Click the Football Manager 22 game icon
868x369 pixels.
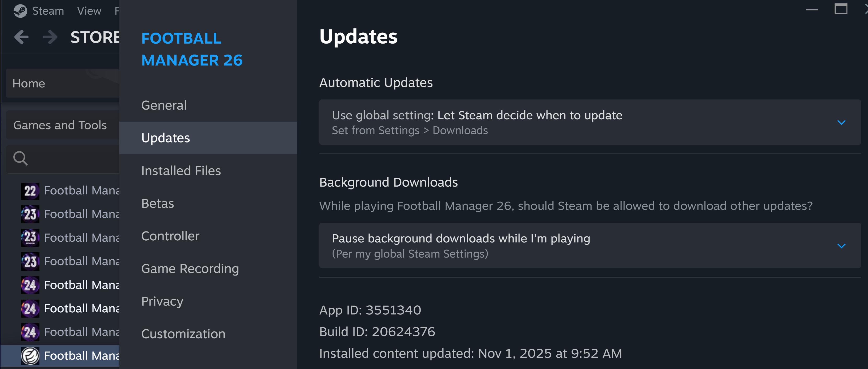(x=30, y=191)
